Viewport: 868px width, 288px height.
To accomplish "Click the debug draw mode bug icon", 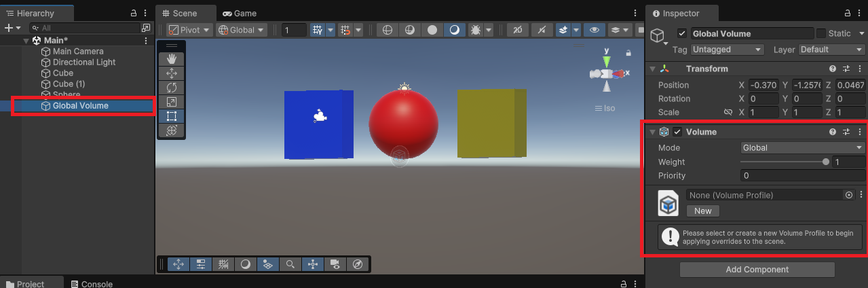I will click(x=475, y=30).
